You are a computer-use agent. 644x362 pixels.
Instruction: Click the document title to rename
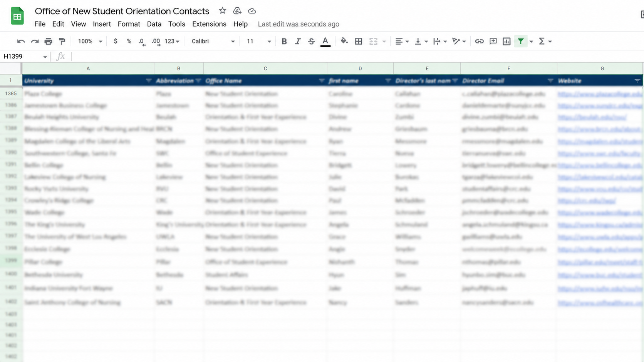coord(122,11)
